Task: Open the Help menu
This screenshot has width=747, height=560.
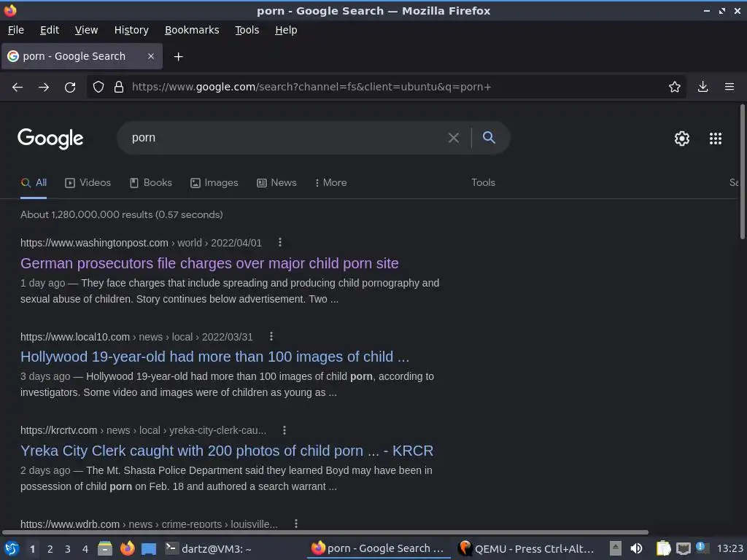Action: coord(286,30)
